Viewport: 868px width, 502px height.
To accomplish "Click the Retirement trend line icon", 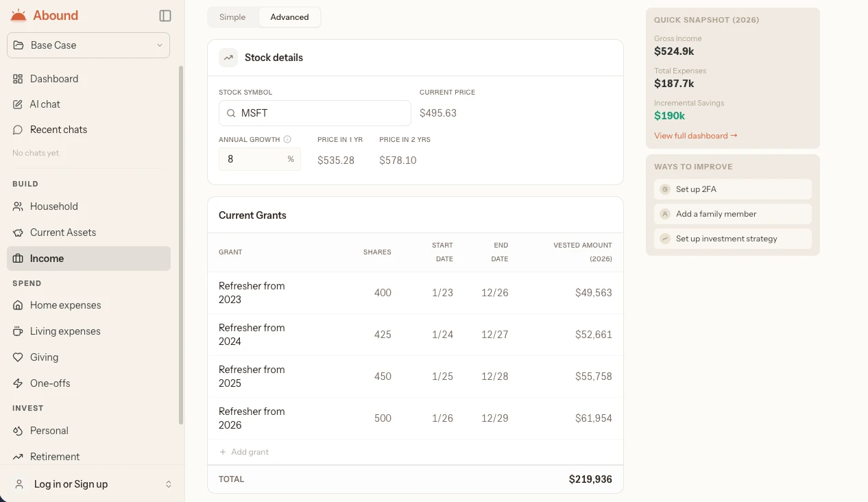I will [x=18, y=457].
